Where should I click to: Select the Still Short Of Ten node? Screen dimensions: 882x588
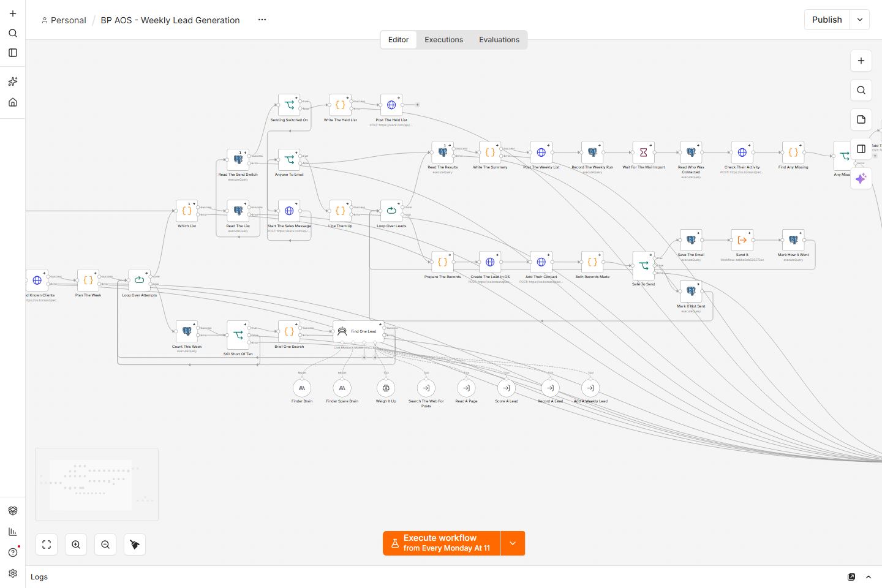coord(238,335)
